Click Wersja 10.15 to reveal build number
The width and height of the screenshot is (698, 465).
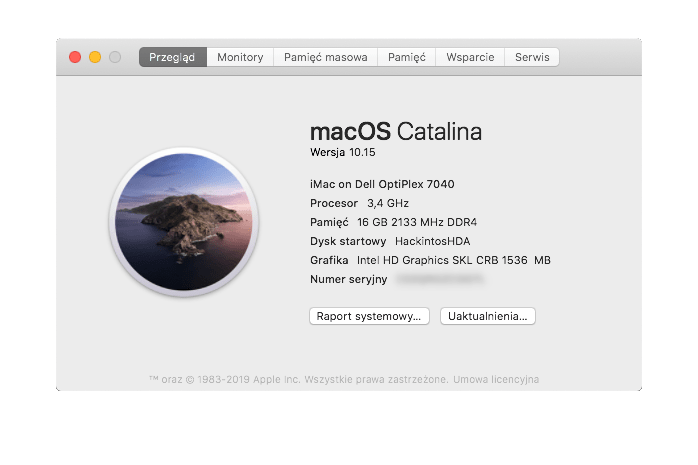349,152
